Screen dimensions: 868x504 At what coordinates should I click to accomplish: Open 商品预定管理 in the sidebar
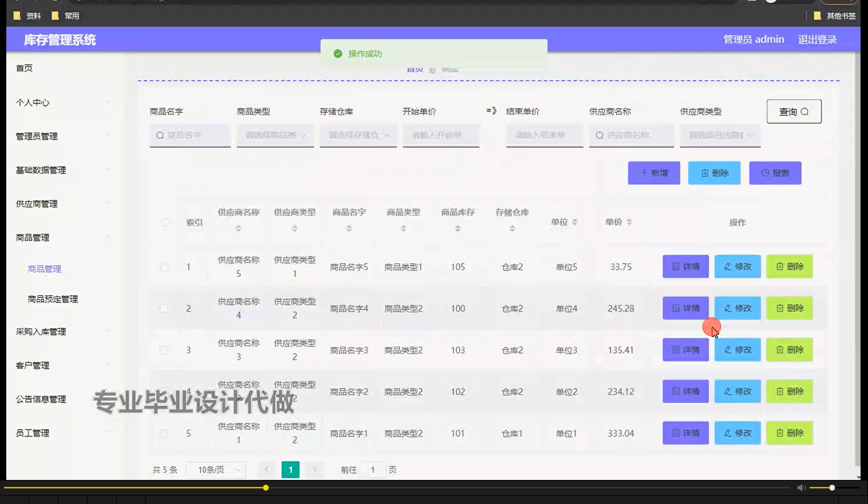tap(53, 298)
